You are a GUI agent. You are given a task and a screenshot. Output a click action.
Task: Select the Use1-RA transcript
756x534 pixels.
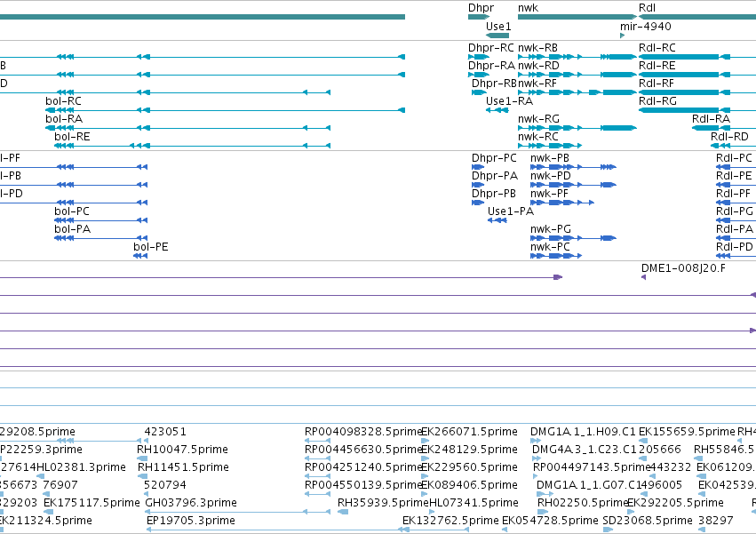tap(509, 101)
